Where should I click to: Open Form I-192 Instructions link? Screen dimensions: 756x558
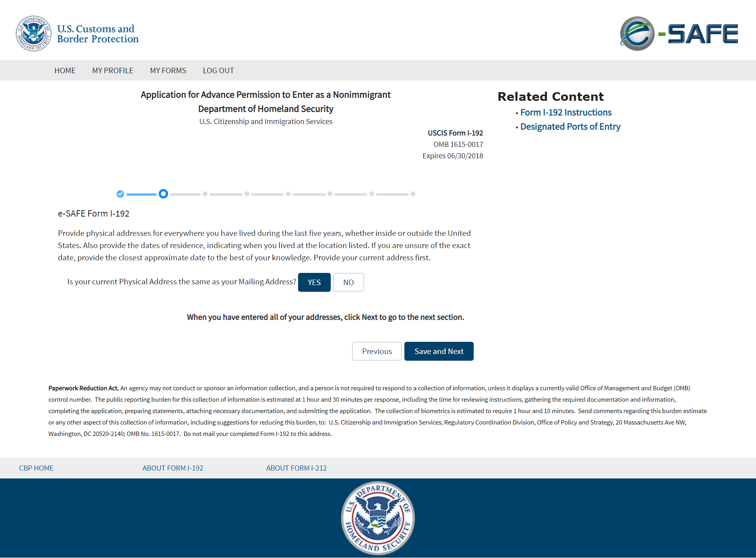pyautogui.click(x=566, y=113)
